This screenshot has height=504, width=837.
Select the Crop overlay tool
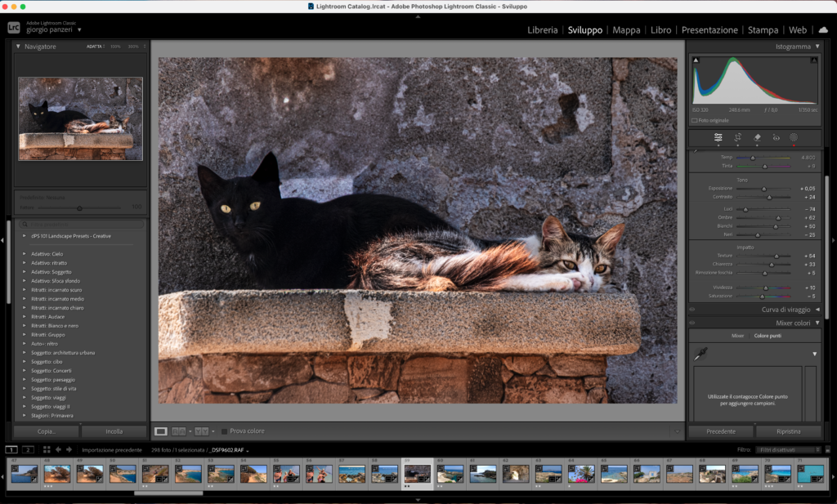click(x=738, y=138)
